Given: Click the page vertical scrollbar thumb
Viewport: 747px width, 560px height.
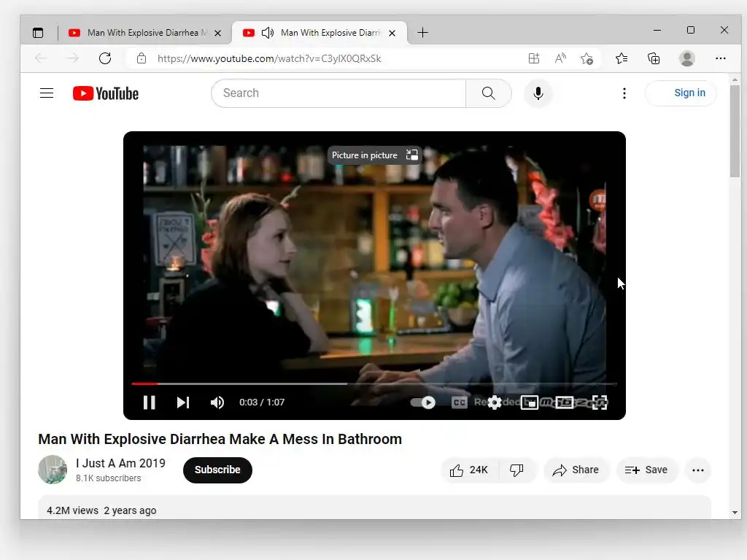Looking at the screenshot, I should (x=735, y=131).
